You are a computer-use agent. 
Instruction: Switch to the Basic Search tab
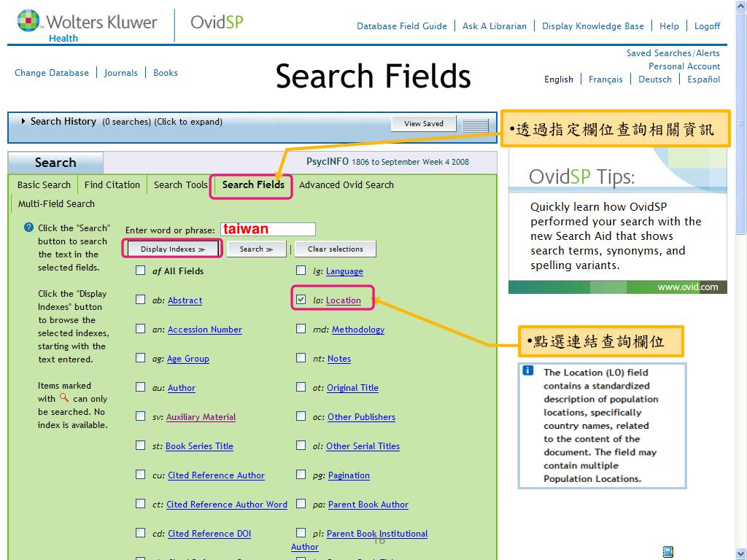pyautogui.click(x=44, y=184)
